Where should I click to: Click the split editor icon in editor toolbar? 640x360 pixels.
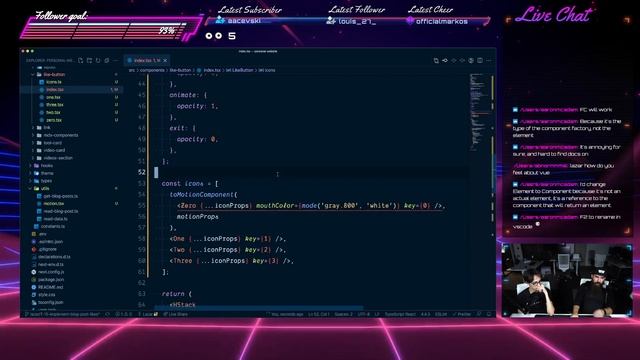[480, 60]
